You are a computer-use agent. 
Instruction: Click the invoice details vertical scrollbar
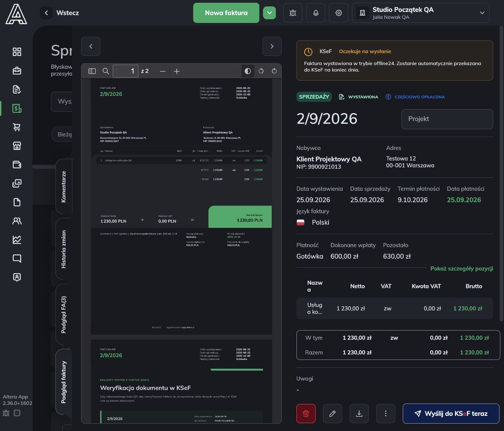point(502,174)
